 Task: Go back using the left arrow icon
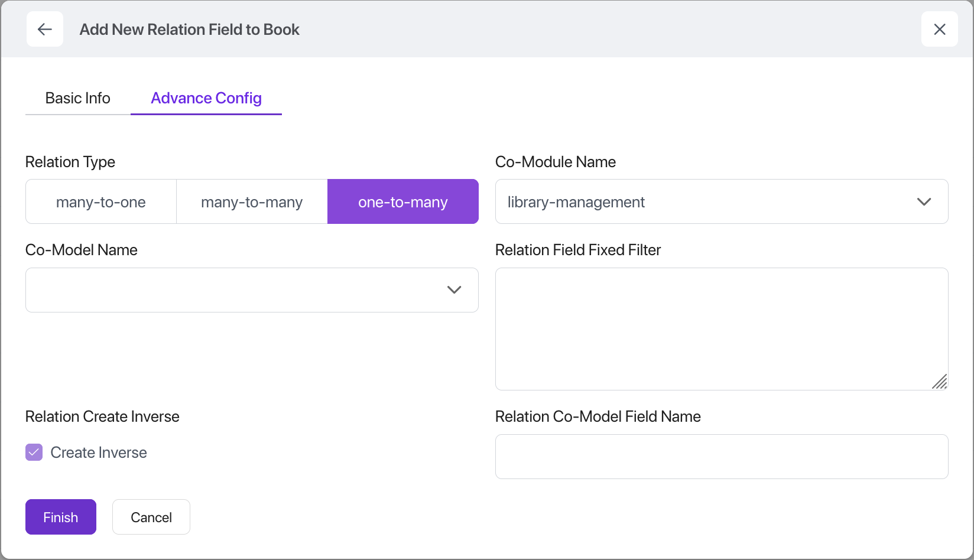tap(45, 29)
